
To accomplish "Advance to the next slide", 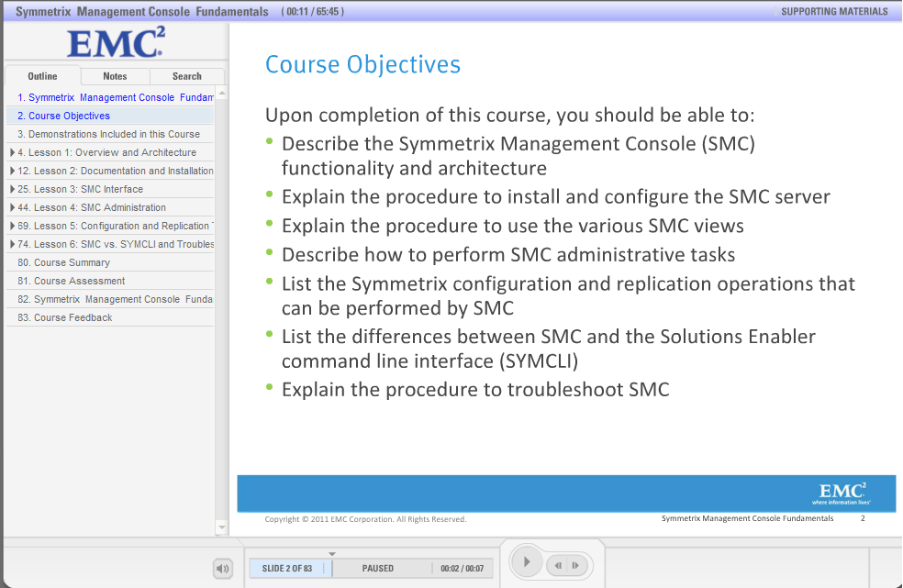I will tap(575, 566).
